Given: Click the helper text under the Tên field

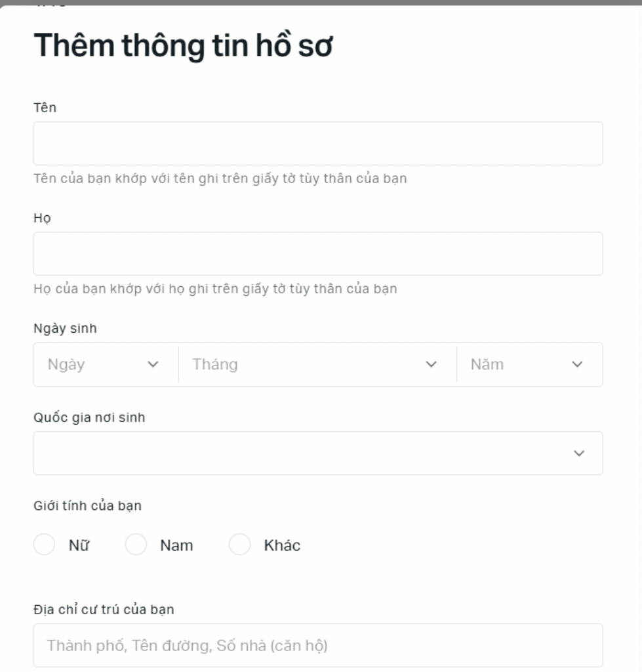Looking at the screenshot, I should [220, 178].
